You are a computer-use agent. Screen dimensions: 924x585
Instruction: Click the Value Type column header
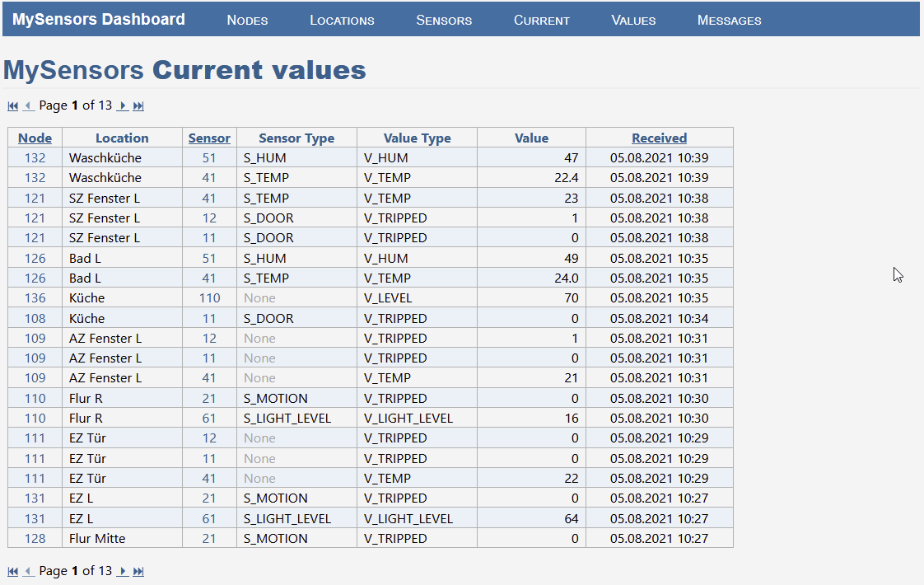418,138
